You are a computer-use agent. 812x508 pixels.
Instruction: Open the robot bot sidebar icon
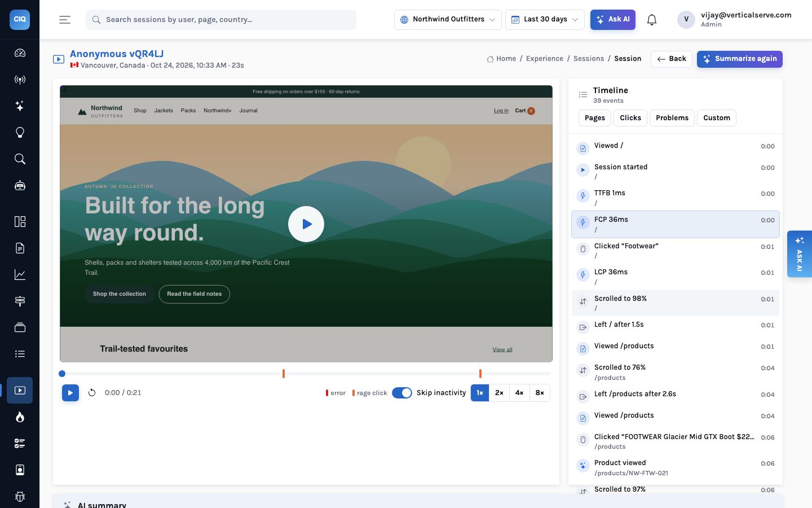20,186
